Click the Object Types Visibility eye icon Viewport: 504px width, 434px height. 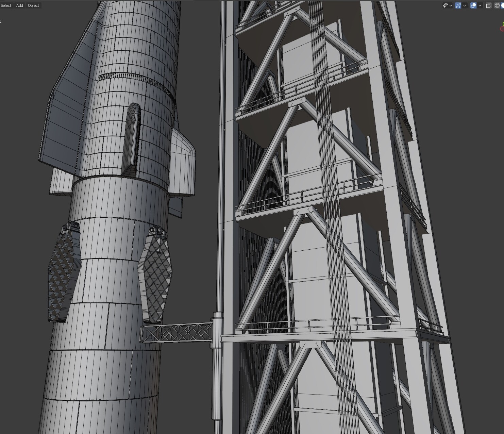(x=445, y=5)
